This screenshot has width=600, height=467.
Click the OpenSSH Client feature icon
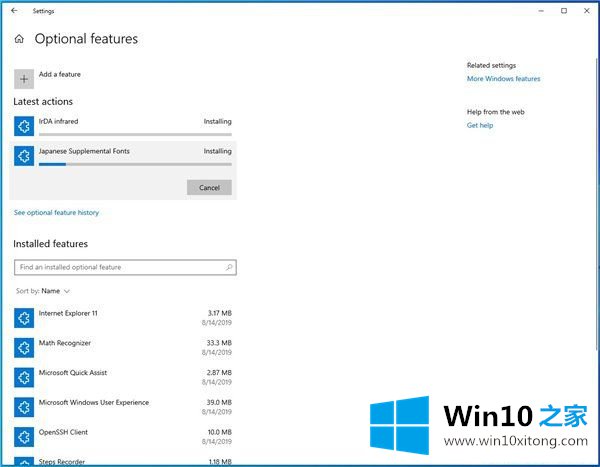tap(24, 437)
